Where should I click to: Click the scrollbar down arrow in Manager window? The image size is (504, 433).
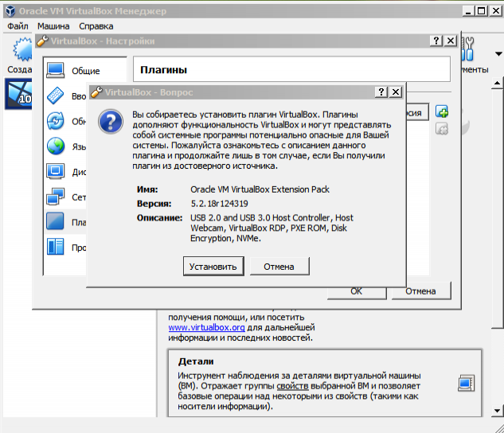[498, 411]
